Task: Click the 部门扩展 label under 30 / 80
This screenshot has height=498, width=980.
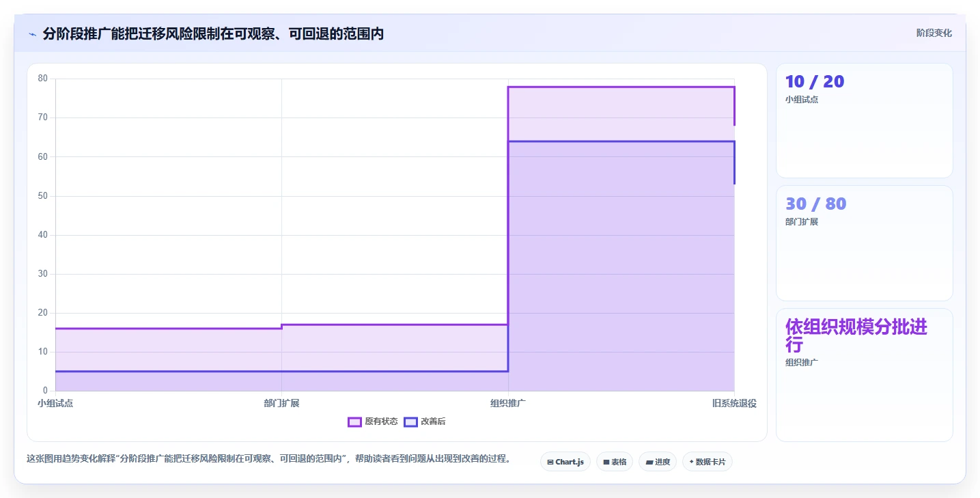Action: pyautogui.click(x=802, y=222)
